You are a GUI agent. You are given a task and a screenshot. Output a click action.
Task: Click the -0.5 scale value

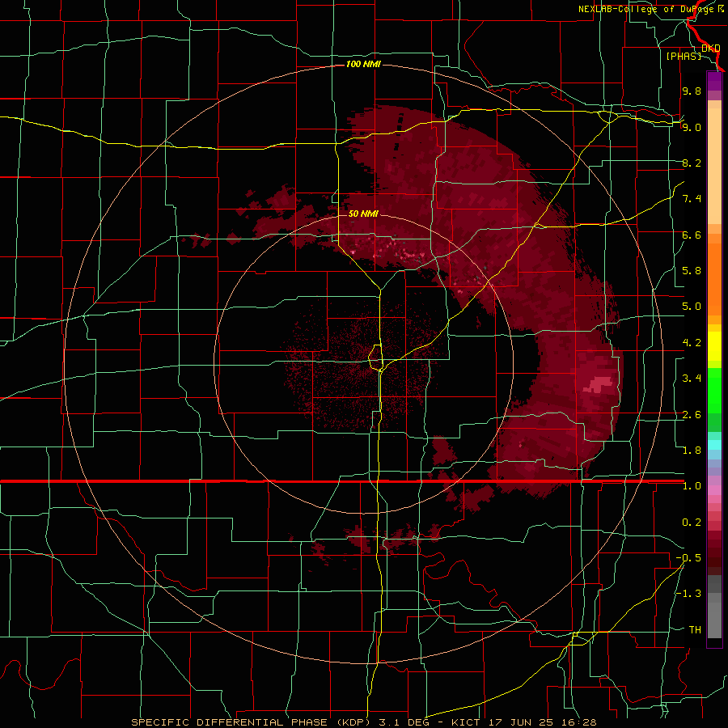click(688, 558)
